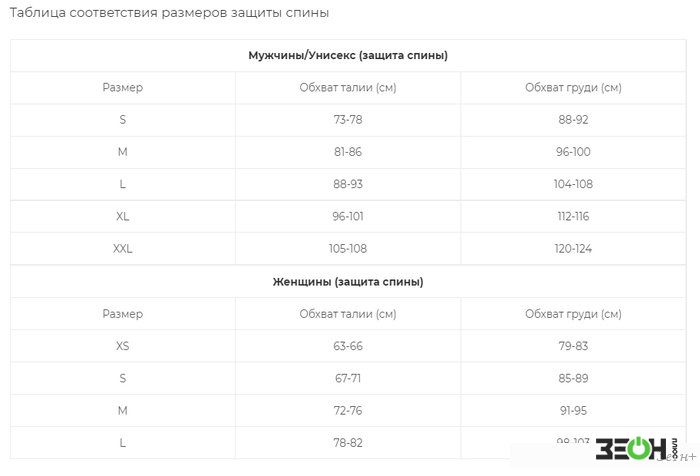Select women's waist value 63-66
Viewport: 700px width, 476px height.
tap(348, 346)
